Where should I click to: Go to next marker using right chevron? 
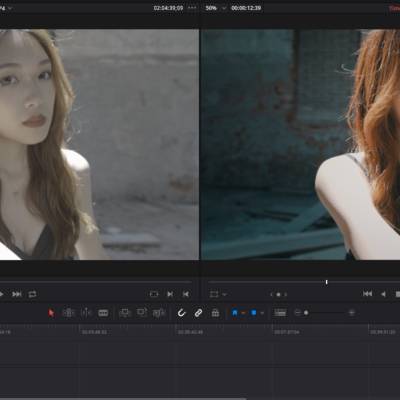(x=285, y=294)
